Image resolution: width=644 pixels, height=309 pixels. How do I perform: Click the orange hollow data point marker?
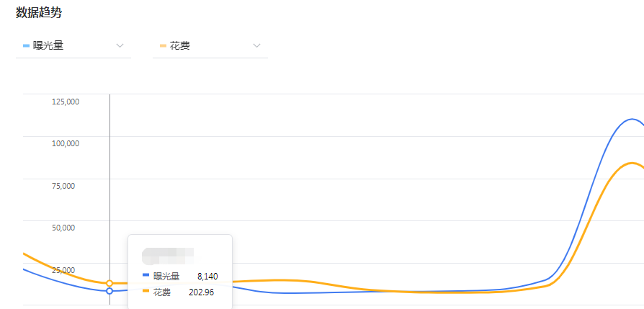109,283
